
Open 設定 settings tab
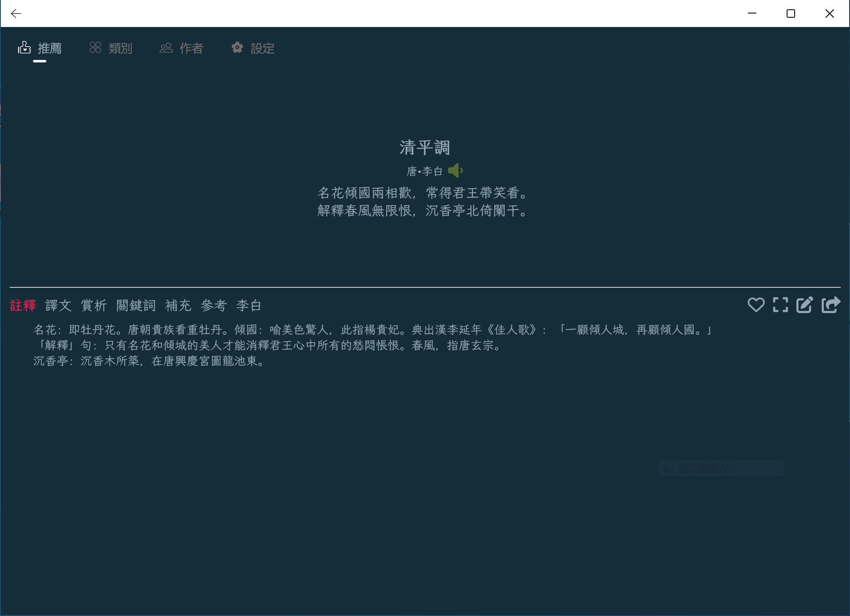click(x=253, y=49)
